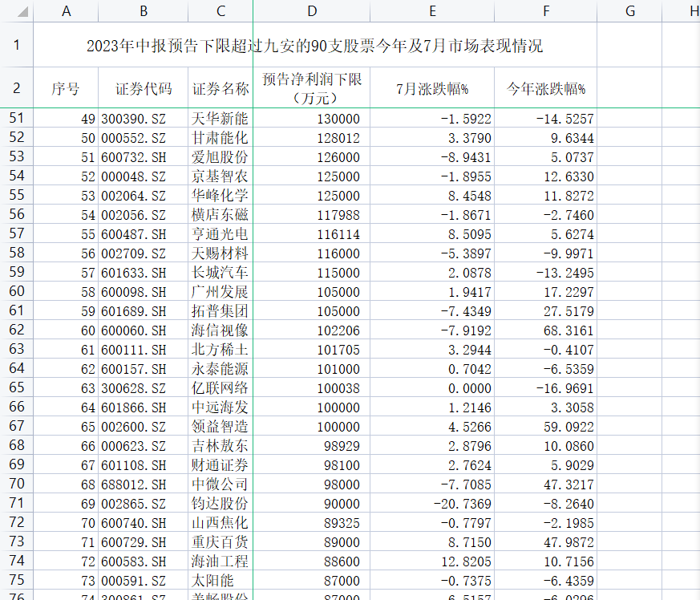Click the 预告净利润下限 header cell
Screen dimensions: 700x600
tap(312, 88)
